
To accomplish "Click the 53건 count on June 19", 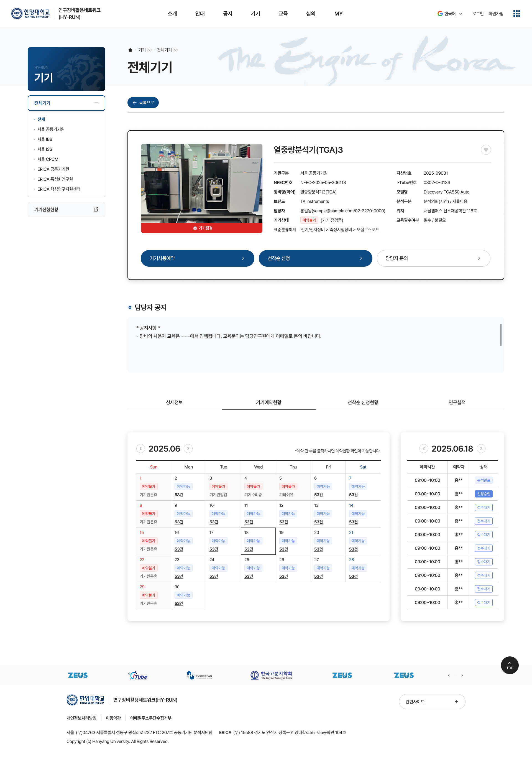I will click(283, 549).
